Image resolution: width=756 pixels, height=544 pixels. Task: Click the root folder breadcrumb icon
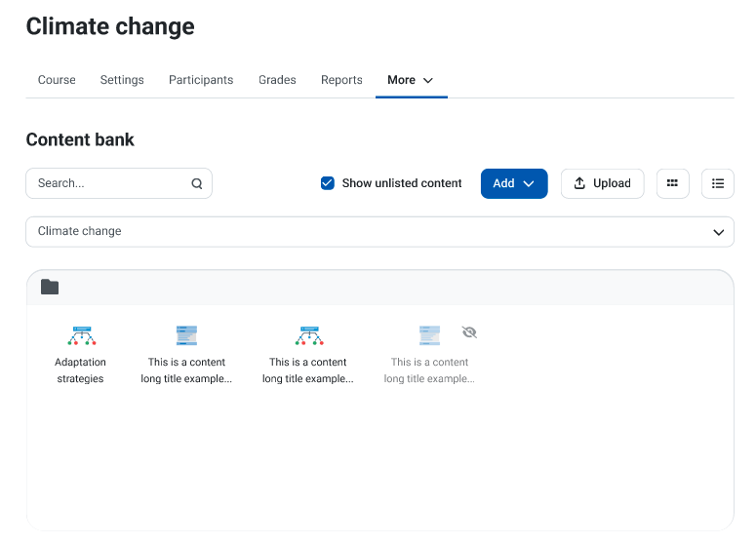pyautogui.click(x=50, y=287)
